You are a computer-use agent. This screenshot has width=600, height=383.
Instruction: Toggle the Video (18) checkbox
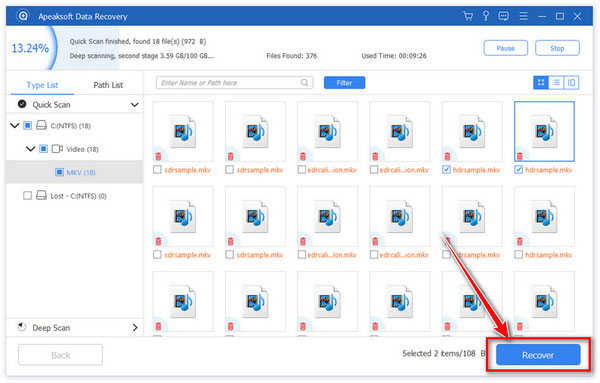[x=43, y=149]
